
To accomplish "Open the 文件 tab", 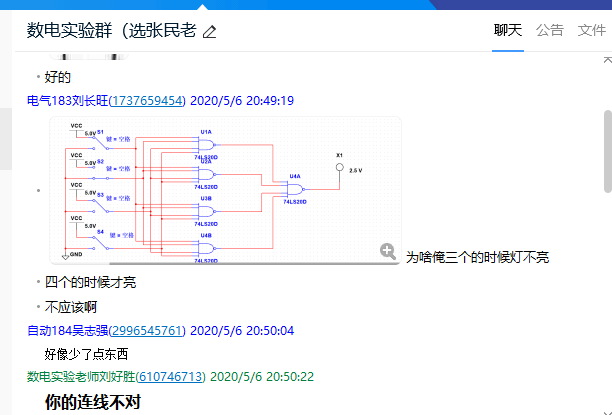I will pyautogui.click(x=591, y=30).
